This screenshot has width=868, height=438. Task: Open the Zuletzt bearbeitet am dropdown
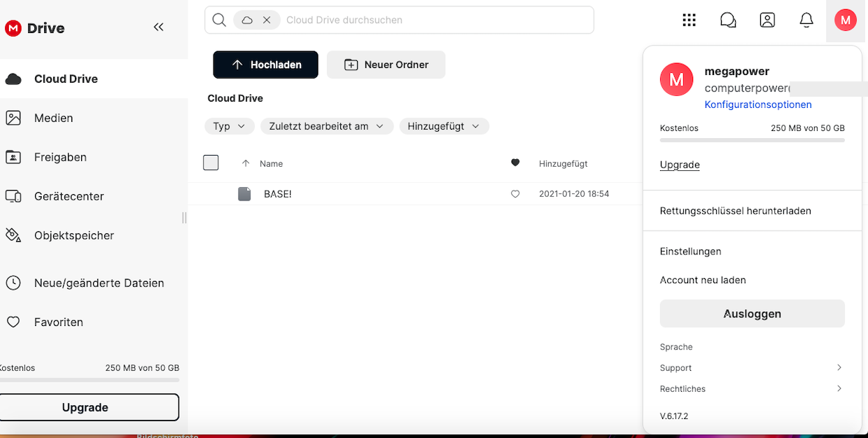tap(326, 126)
